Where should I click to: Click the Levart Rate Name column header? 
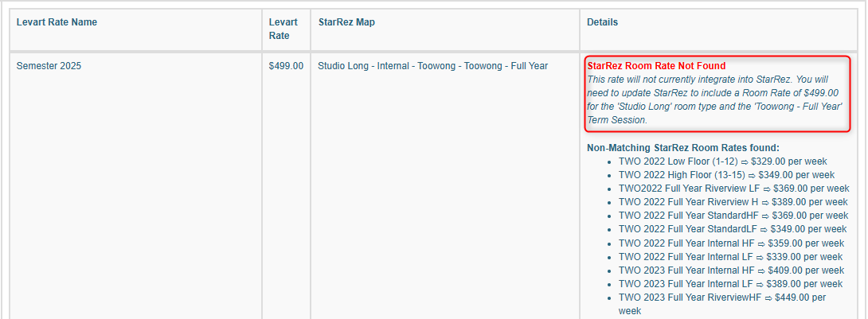tap(57, 22)
